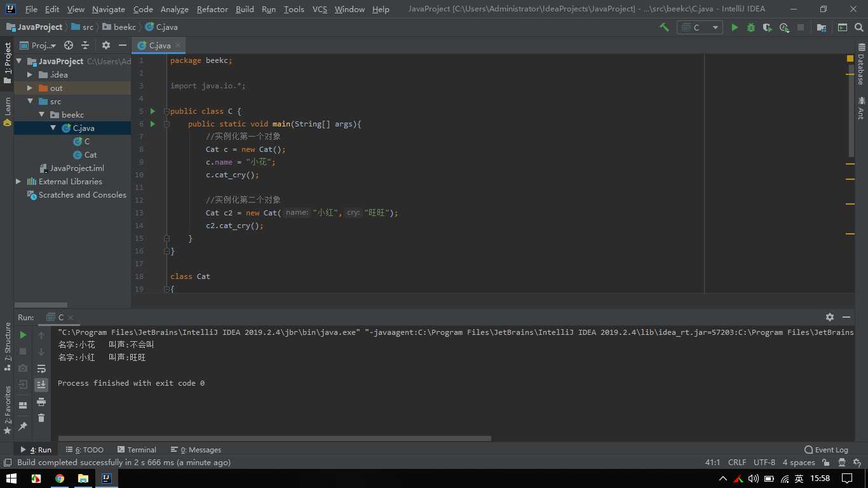Click the Locate/Scroll from Source target icon
This screenshot has width=868, height=488.
pyautogui.click(x=69, y=45)
